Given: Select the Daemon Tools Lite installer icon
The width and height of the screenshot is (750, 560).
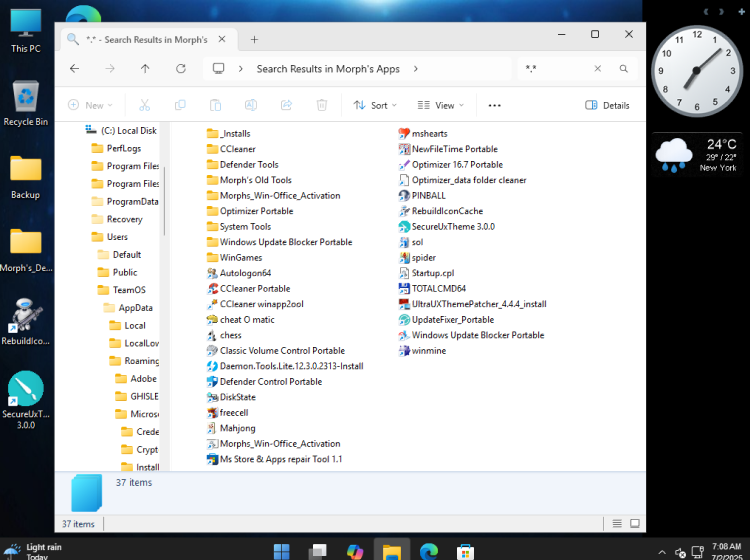Looking at the screenshot, I should click(212, 366).
